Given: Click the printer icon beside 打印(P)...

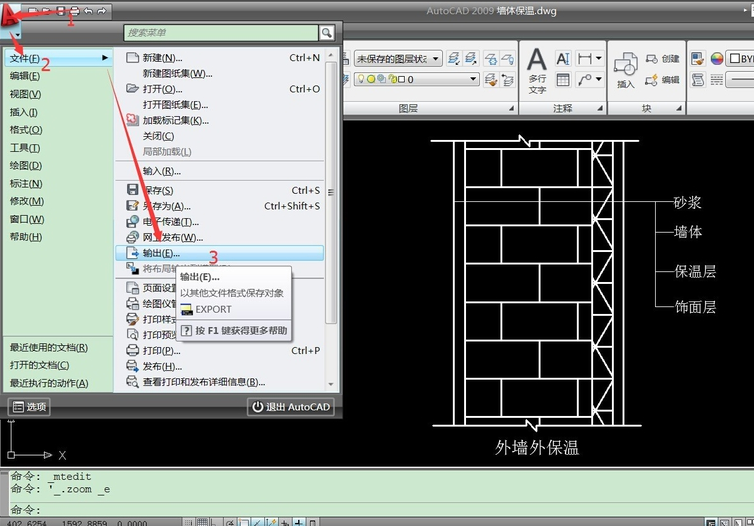Looking at the screenshot, I should [x=133, y=351].
